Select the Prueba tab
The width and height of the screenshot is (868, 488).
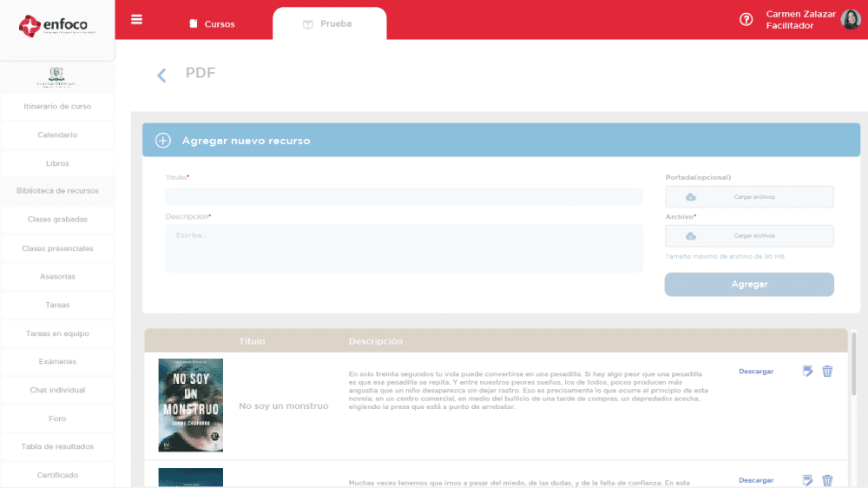pyautogui.click(x=328, y=24)
